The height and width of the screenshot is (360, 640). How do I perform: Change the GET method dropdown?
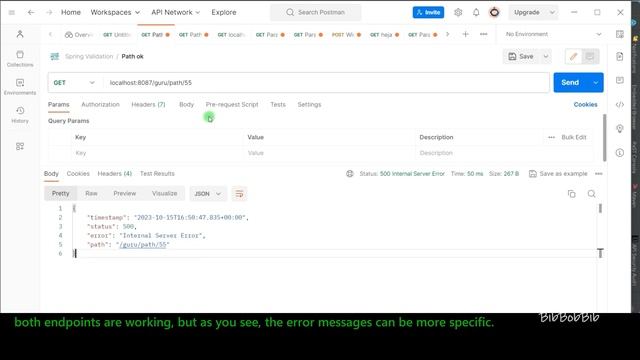(74, 82)
